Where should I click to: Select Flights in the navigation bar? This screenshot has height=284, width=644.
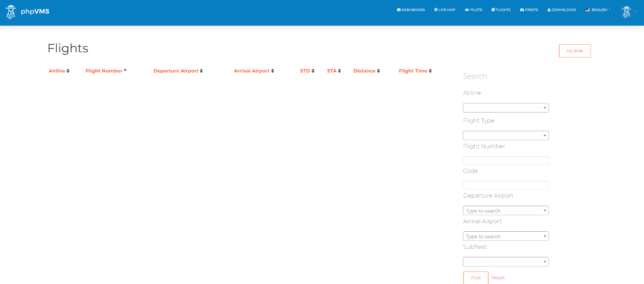(501, 10)
